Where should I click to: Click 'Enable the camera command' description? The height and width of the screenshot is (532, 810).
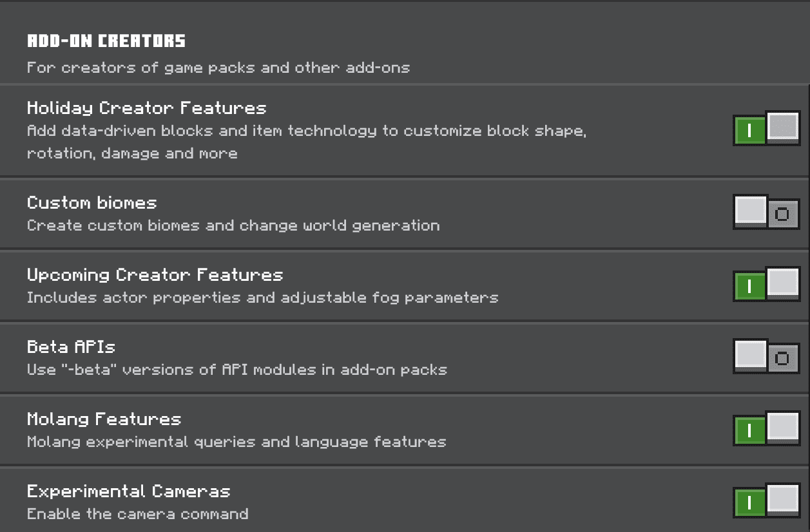(138, 514)
